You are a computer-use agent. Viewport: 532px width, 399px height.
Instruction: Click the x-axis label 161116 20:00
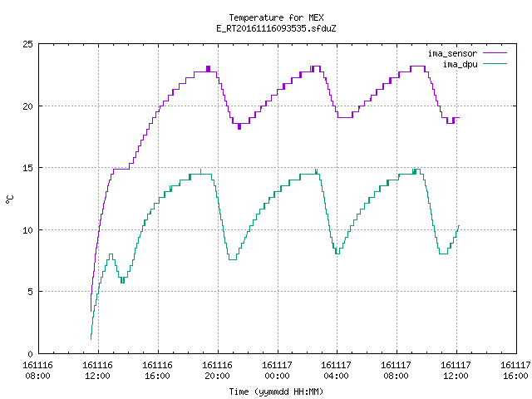click(x=218, y=371)
